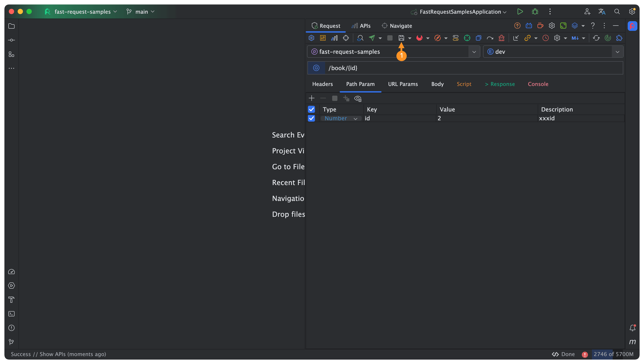Screen dimensions: 644x364
Task: Uncheck the header checkbox above the parameter list
Action: click(311, 109)
